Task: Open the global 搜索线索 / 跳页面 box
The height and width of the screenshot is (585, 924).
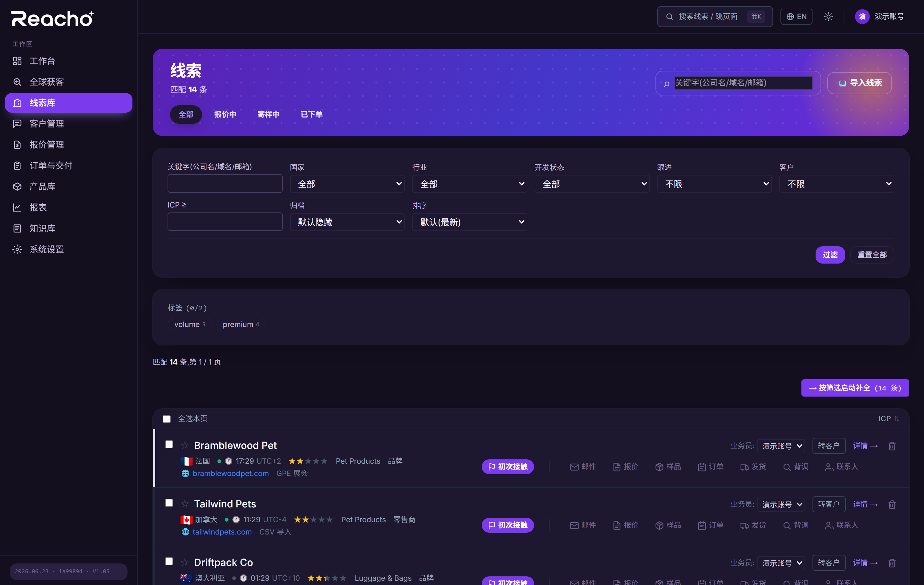Action: pos(715,17)
